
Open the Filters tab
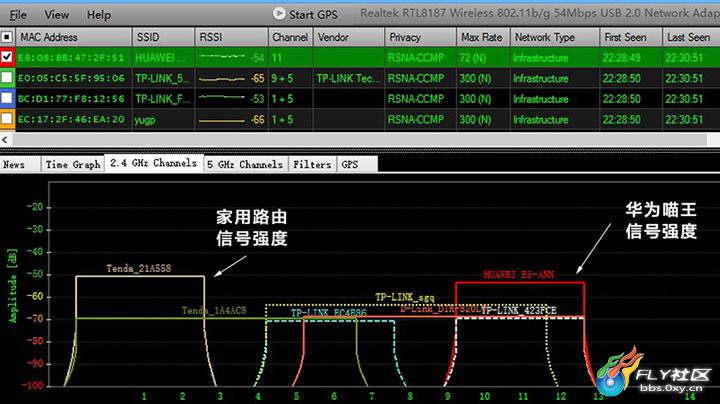pos(312,164)
